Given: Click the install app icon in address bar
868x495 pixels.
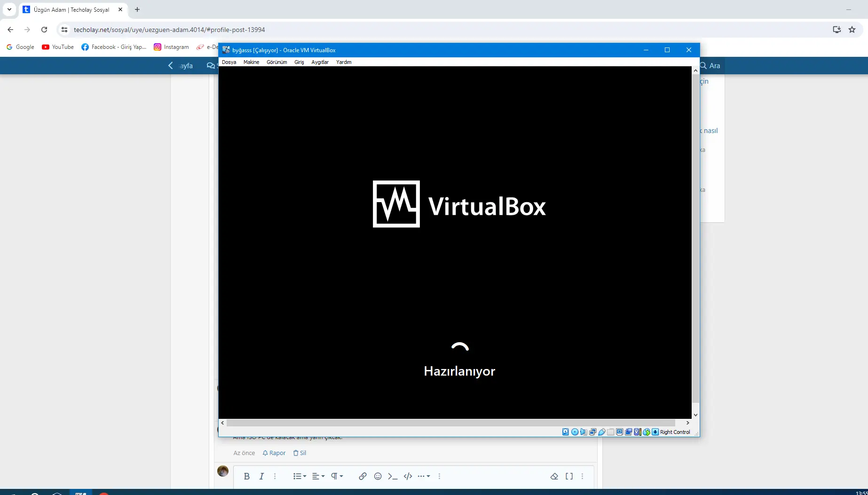Looking at the screenshot, I should [836, 30].
